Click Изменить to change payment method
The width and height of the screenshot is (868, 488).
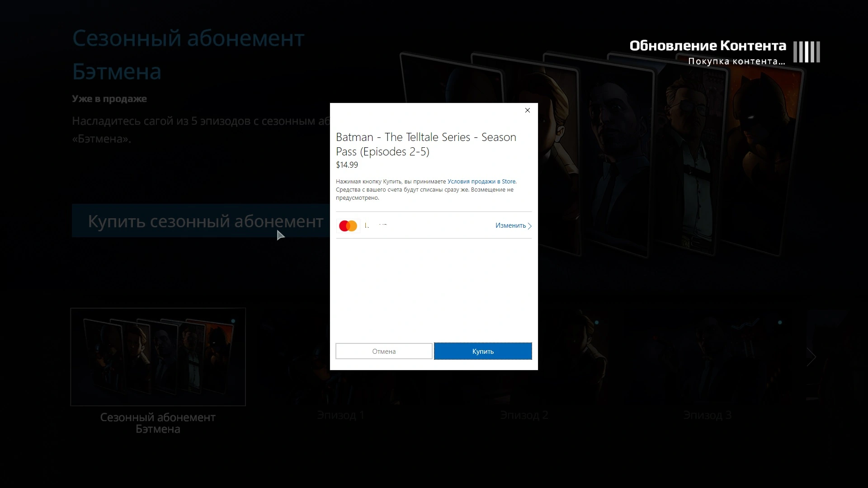point(513,225)
